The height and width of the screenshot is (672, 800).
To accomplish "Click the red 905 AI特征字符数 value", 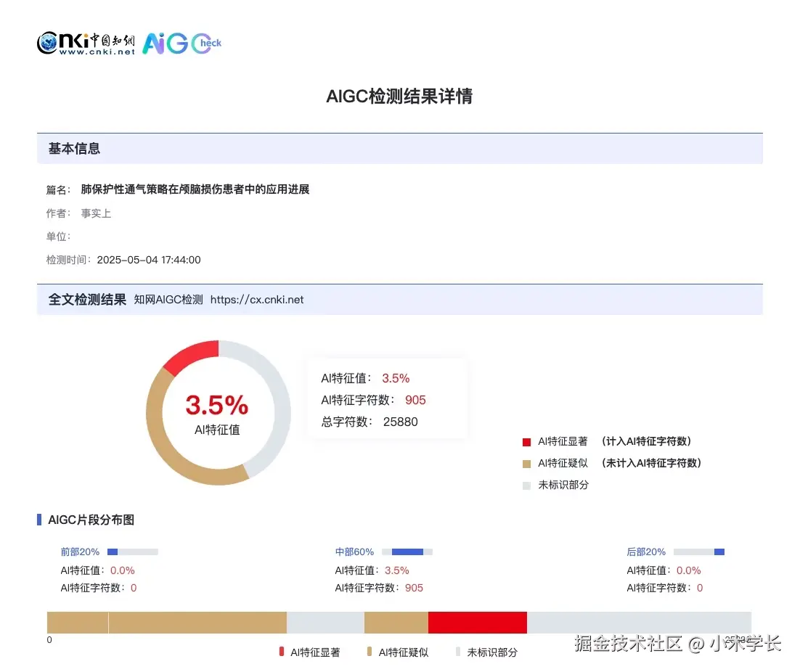I will tap(416, 400).
